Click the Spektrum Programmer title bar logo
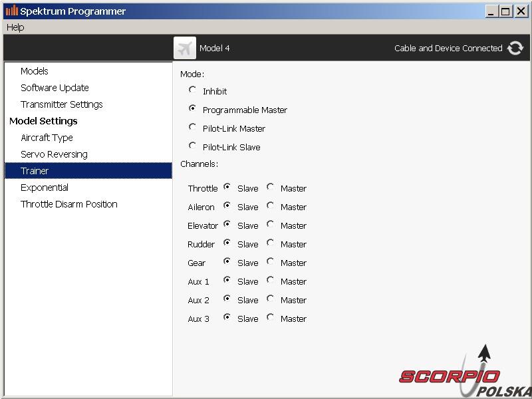Viewport: 532px width, 399px height. coord(12,11)
